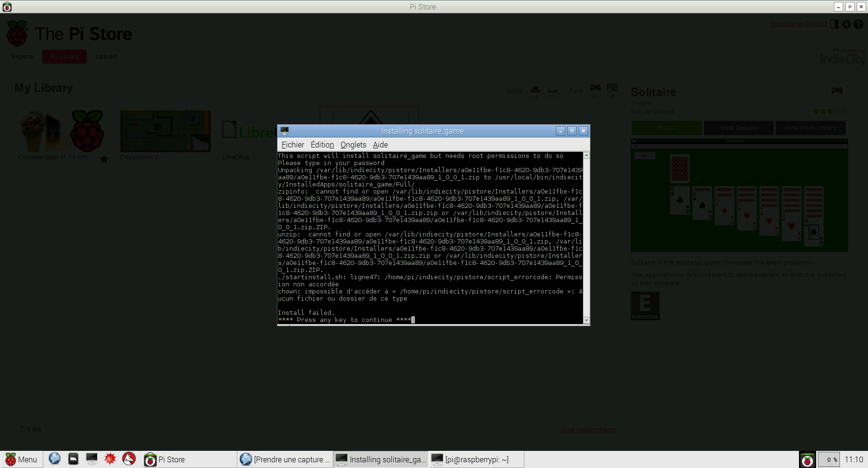Go to the Upload tab in Pi Store
Viewport: 868px width, 468px height.
106,56
